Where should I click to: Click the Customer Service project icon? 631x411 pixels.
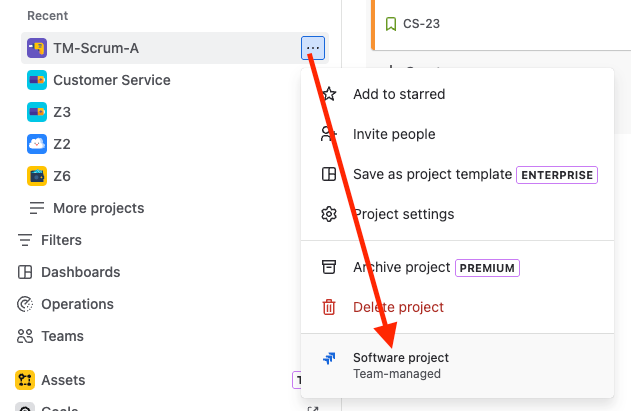(x=37, y=80)
